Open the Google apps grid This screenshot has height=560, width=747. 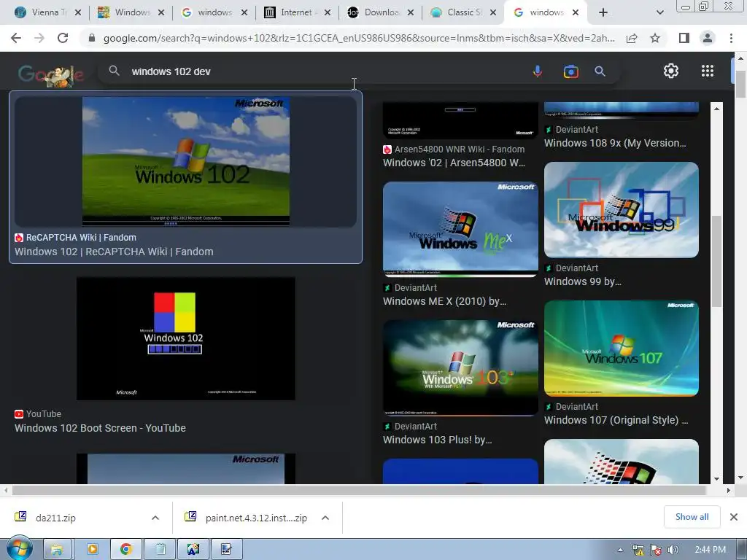pos(708,71)
